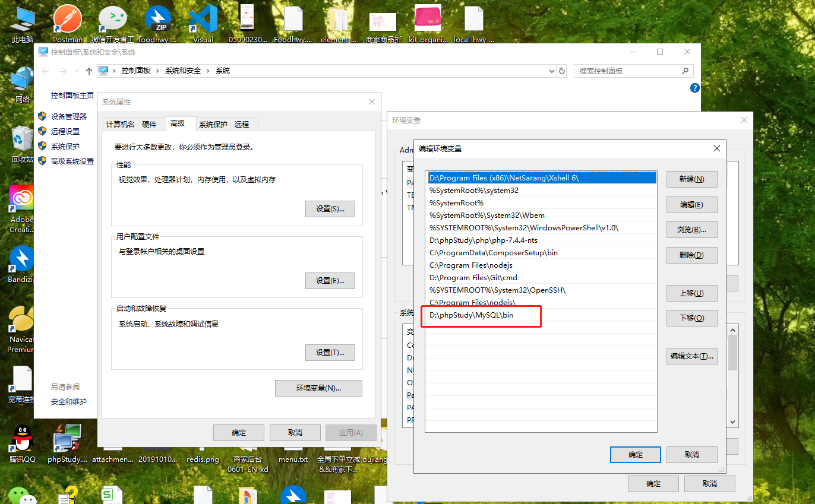Click the 上移(U) button
The image size is (815, 504).
coord(692,293)
